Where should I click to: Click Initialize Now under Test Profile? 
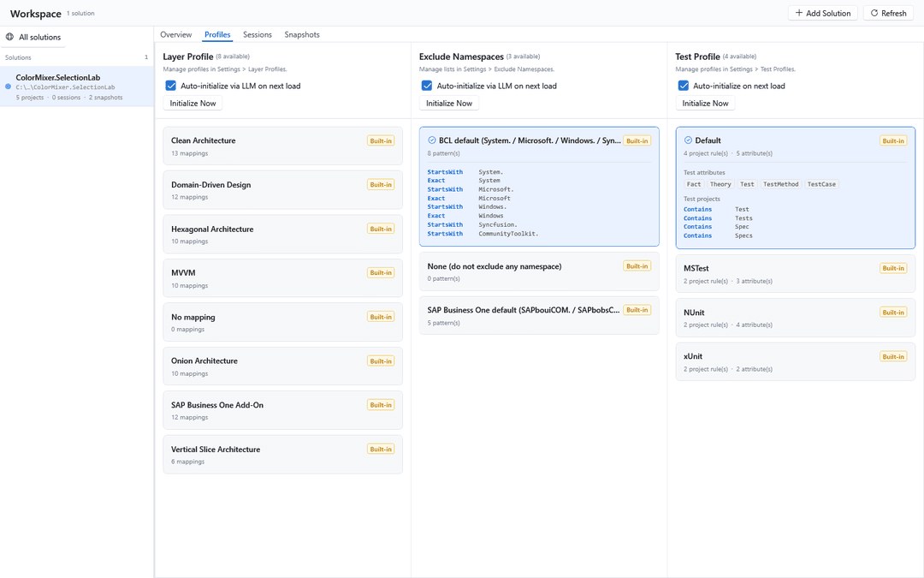705,104
